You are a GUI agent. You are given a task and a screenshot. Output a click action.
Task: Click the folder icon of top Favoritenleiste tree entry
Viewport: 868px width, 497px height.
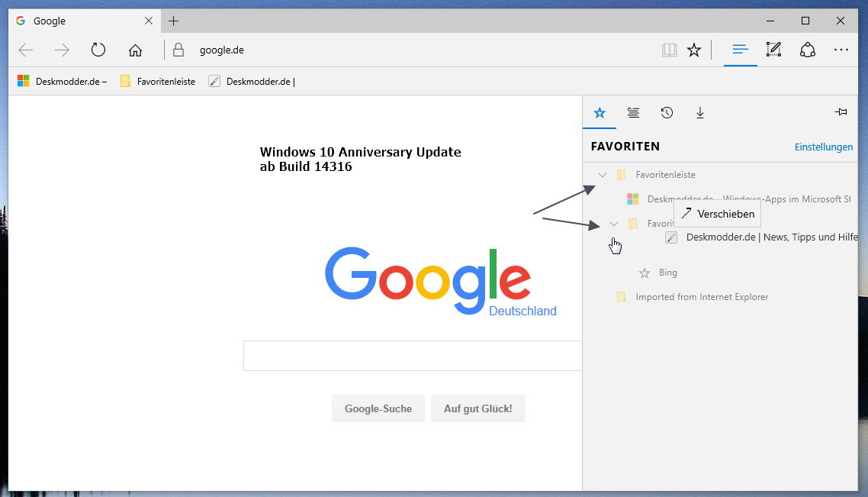tap(621, 175)
